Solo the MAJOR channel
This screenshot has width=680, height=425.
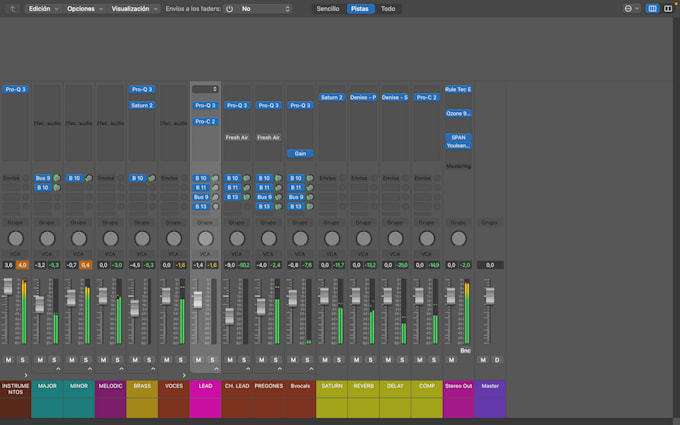click(54, 360)
